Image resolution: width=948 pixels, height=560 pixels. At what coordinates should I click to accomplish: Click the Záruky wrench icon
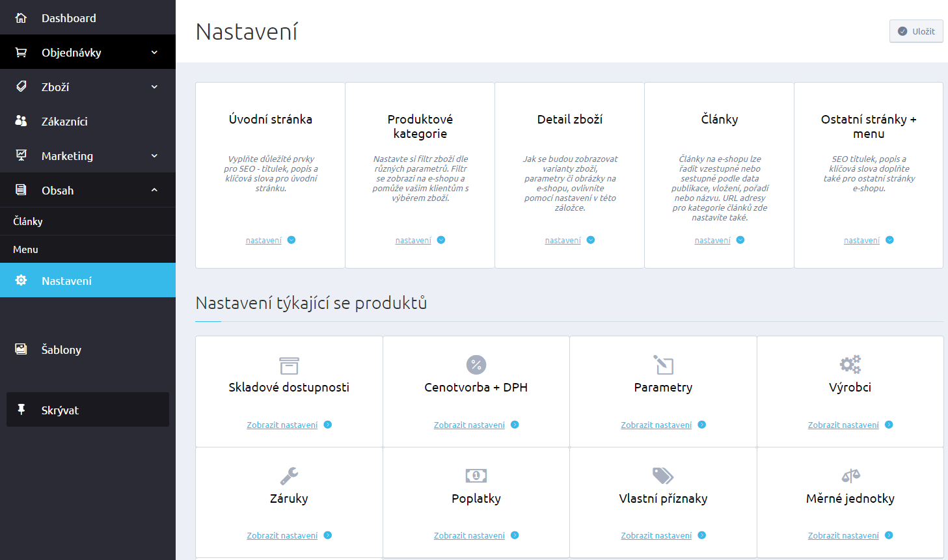click(x=289, y=476)
